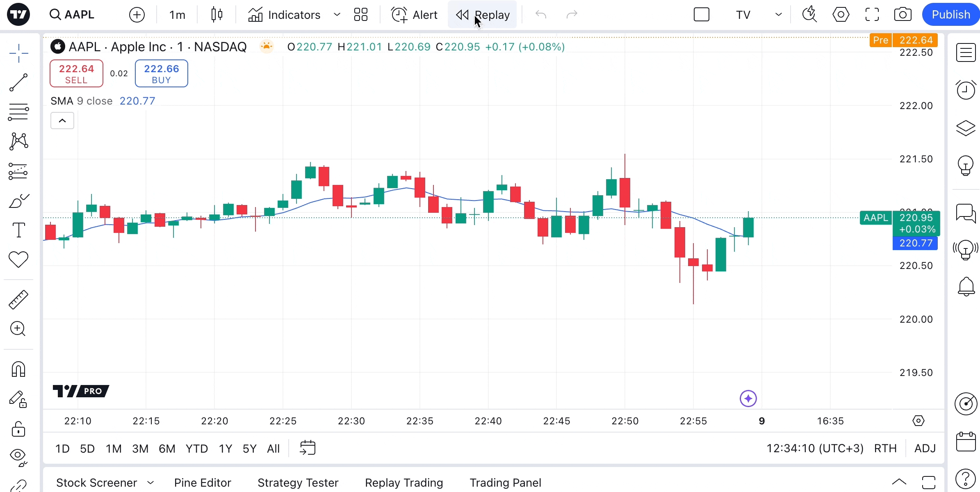The width and height of the screenshot is (980, 492).
Task: Open the TV layout name dropdown
Action: tap(778, 15)
